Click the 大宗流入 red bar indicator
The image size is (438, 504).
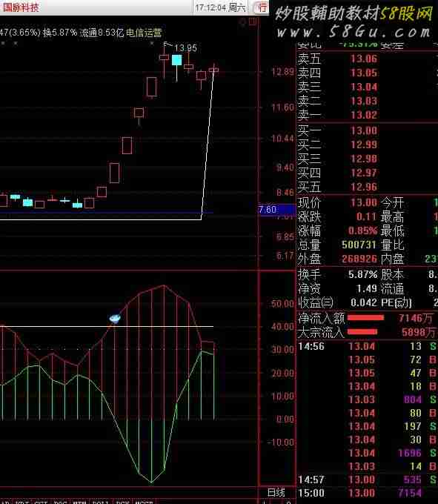[x=362, y=332]
